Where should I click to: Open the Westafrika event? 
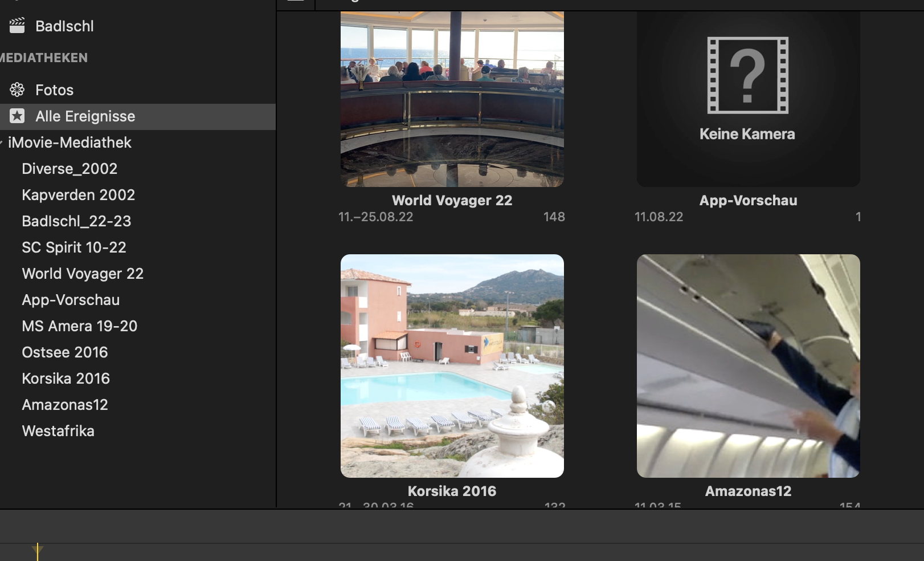(x=58, y=431)
